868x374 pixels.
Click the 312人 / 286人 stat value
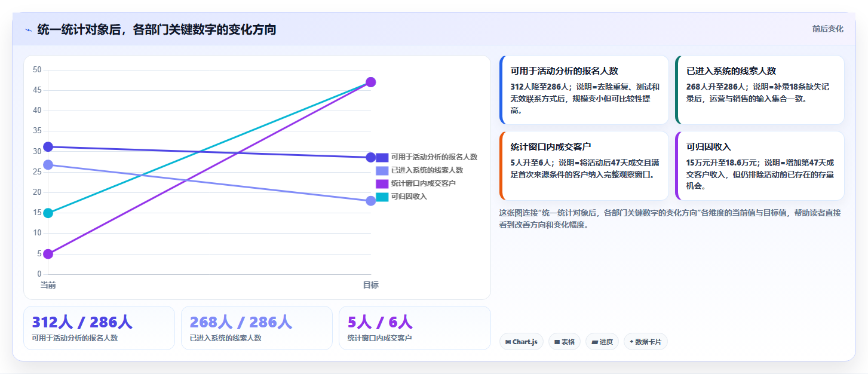coord(82,322)
